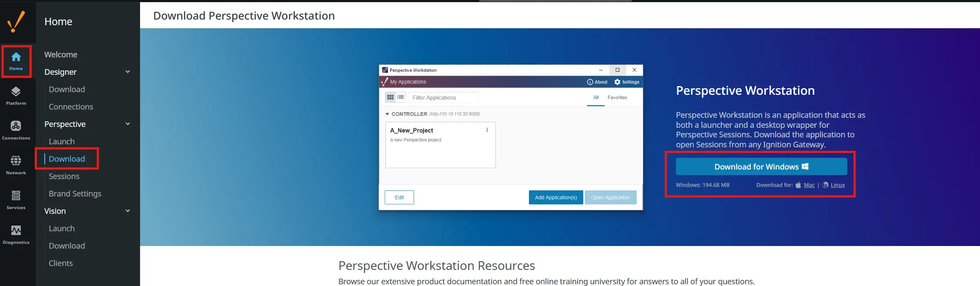
Task: Collapse the Designer menu chevron
Action: 128,72
